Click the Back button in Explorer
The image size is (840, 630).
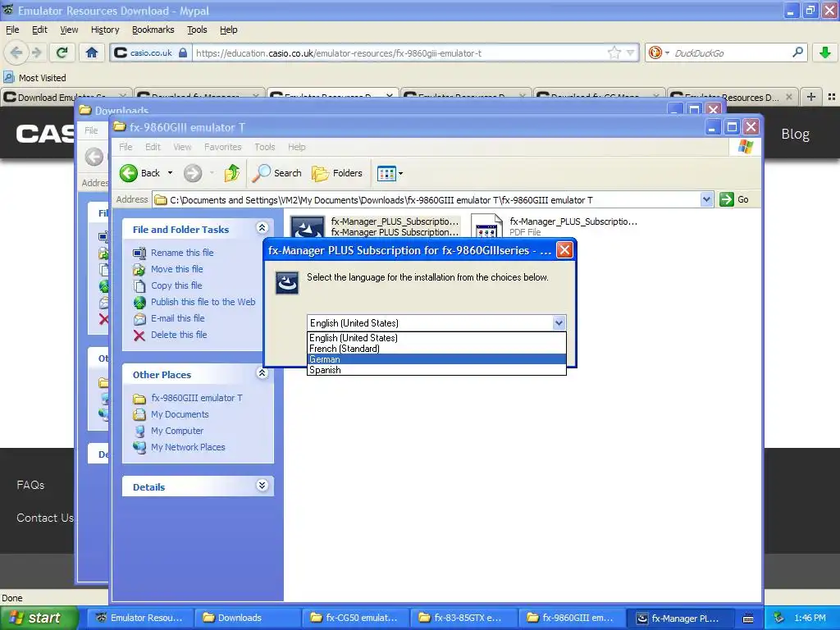(139, 173)
